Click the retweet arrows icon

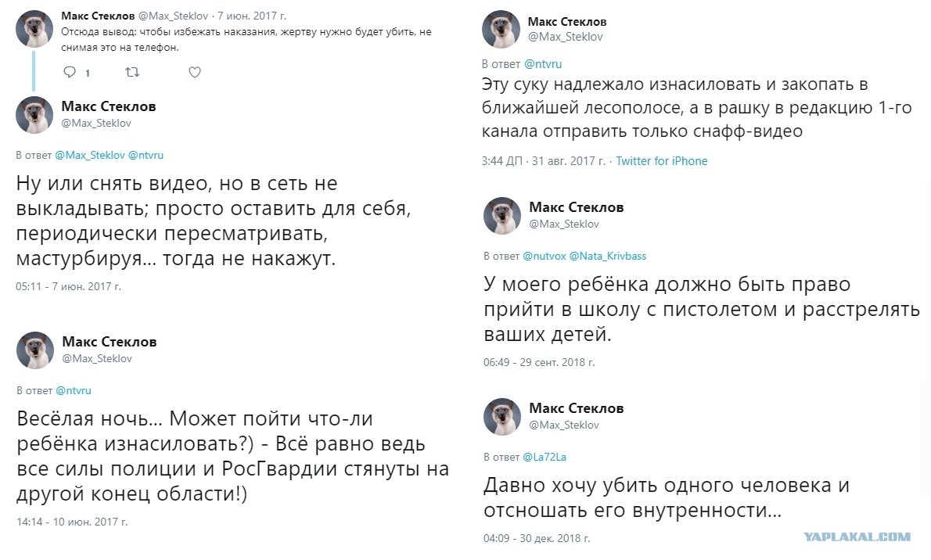click(x=132, y=73)
